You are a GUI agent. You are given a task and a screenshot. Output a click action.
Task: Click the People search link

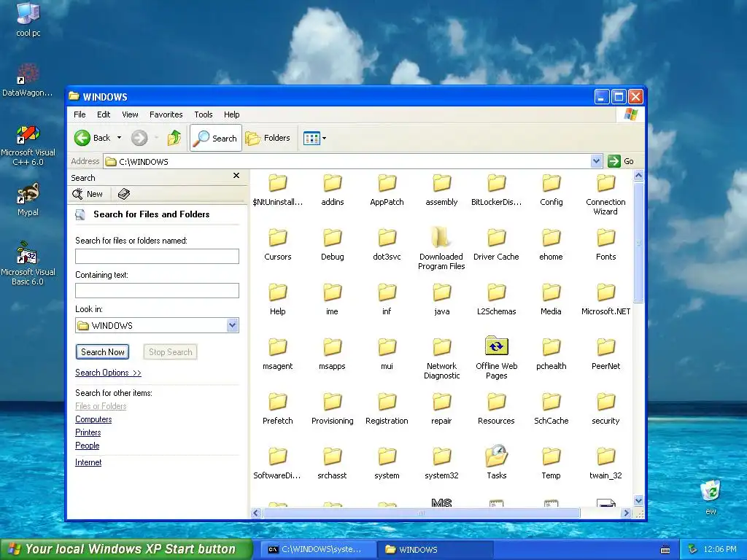click(x=88, y=446)
